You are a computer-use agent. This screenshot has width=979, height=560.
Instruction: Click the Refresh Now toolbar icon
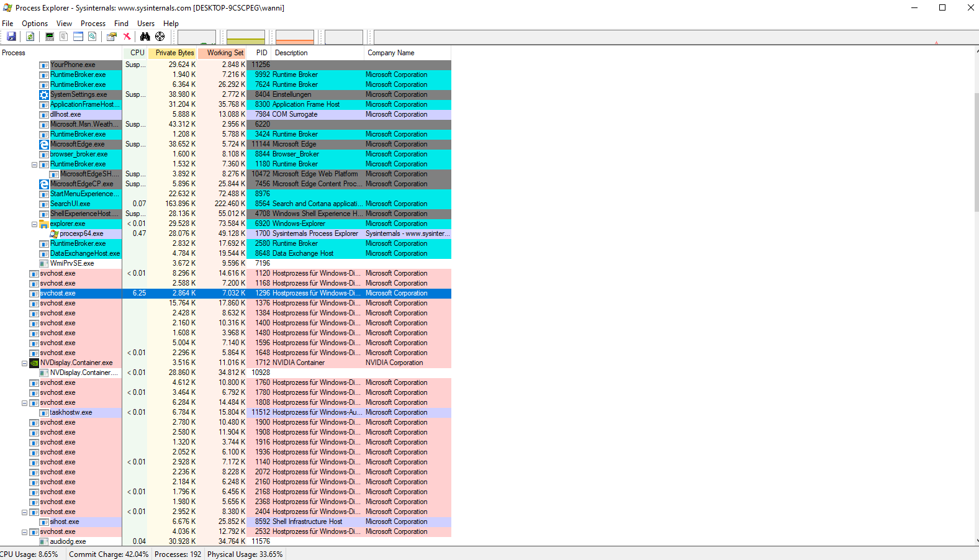[x=30, y=37]
